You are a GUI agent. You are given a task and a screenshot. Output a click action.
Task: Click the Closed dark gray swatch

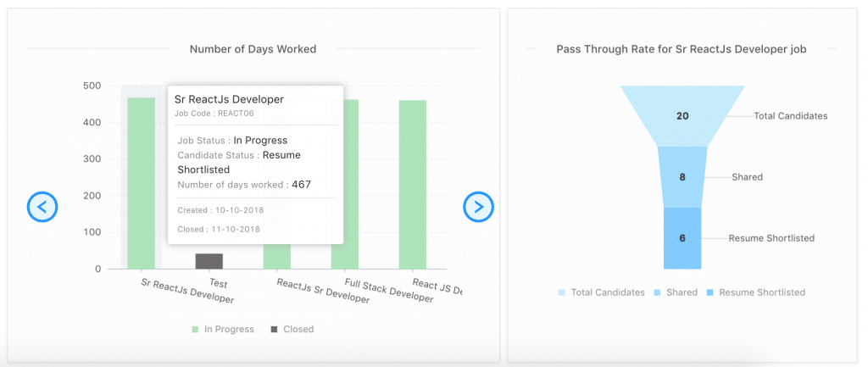[274, 330]
